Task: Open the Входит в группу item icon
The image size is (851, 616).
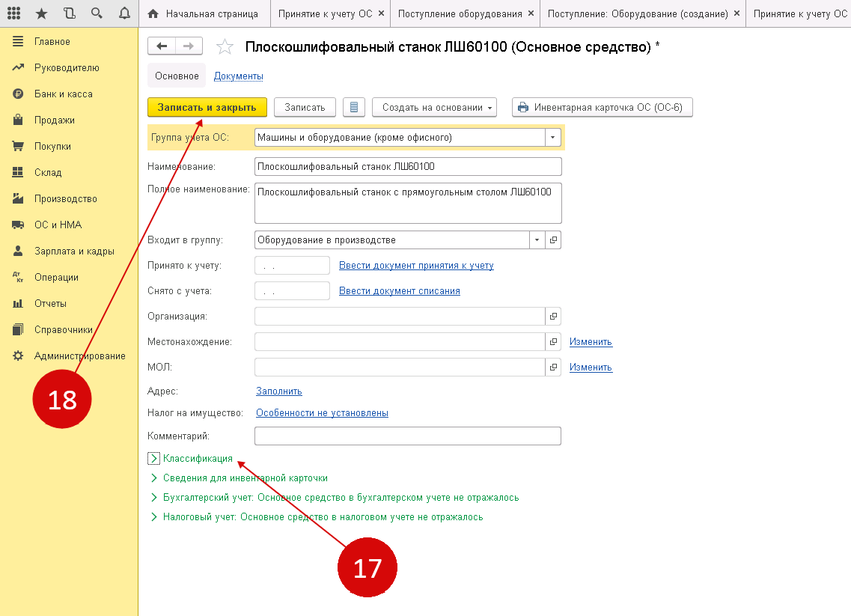Action: [553, 240]
